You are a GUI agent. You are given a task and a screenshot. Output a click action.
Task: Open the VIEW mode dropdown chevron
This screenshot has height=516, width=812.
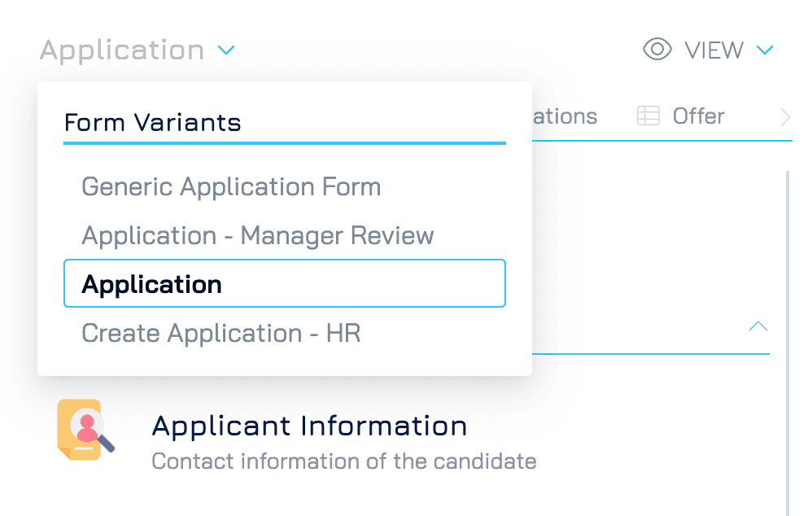(x=764, y=50)
